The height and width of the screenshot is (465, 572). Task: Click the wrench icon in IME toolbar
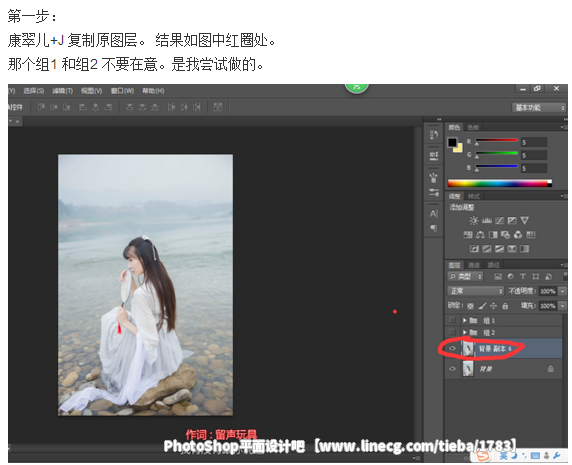[x=557, y=456]
